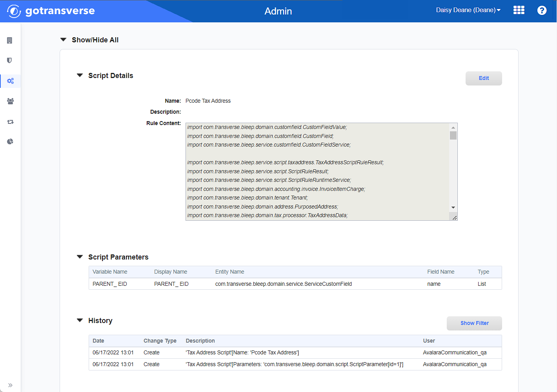Collapse the Script Details section
This screenshot has height=392, width=557.
(x=80, y=75)
